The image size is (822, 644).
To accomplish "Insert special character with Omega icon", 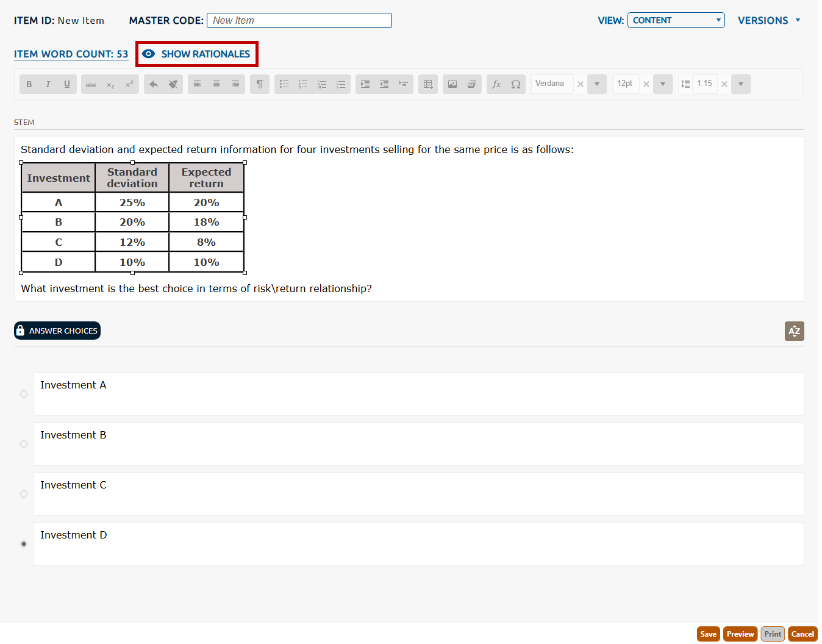I will click(x=516, y=84).
